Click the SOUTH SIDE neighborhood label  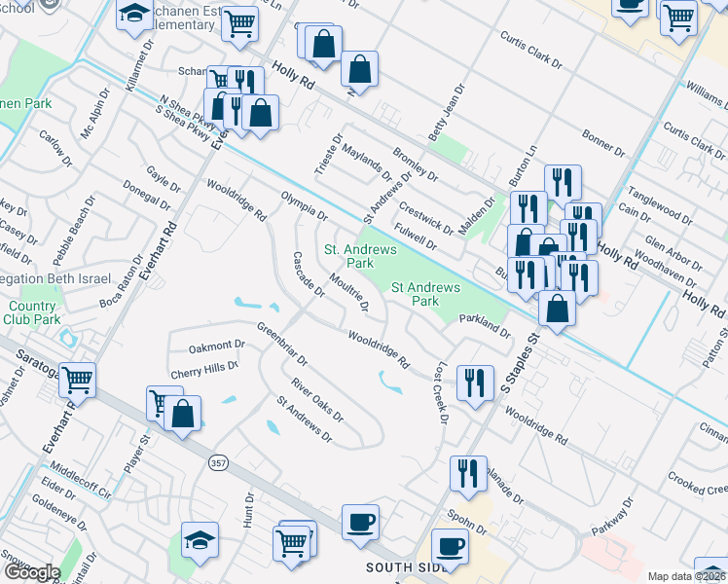click(407, 567)
